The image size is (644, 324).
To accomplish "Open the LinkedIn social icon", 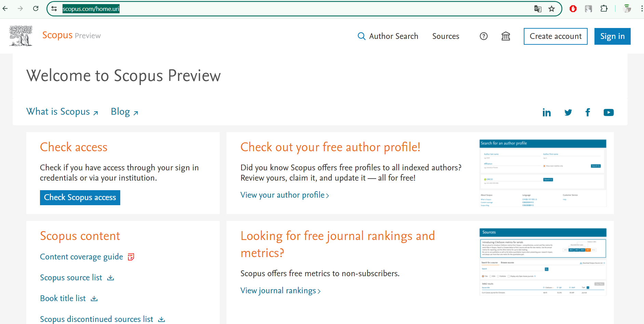I will click(547, 113).
